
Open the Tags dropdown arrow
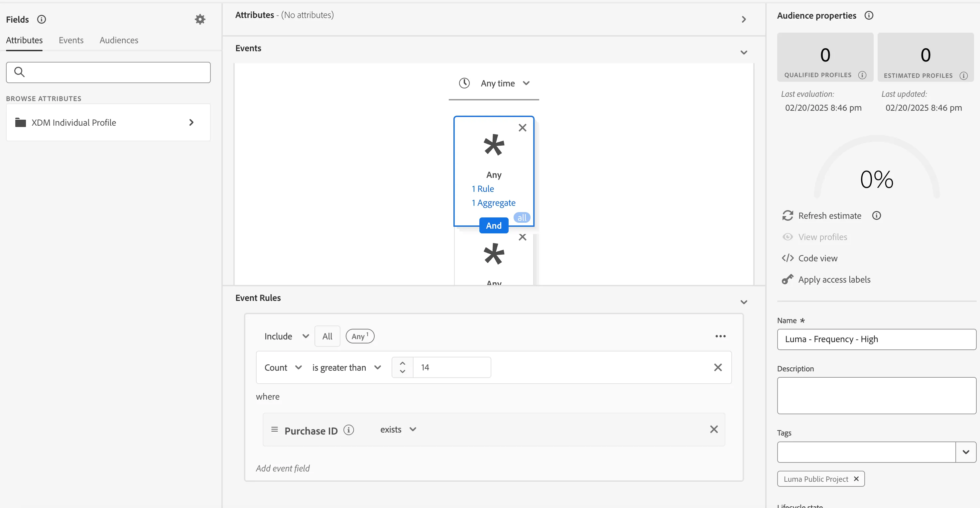[966, 452]
